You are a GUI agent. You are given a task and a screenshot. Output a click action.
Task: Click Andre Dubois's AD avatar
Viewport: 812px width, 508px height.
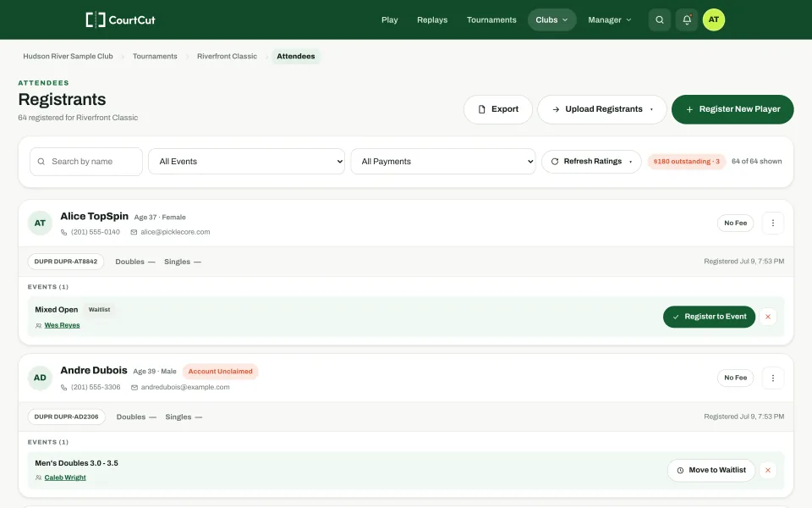pos(40,378)
